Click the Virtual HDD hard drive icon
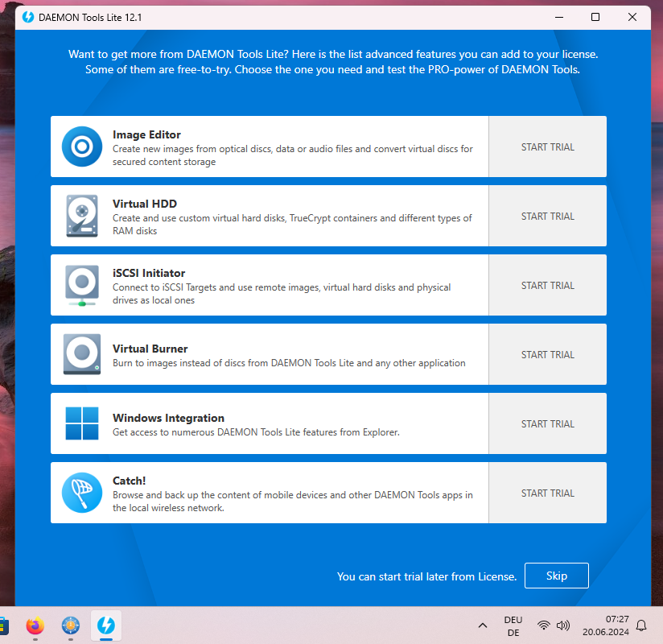Viewport: 663px width, 644px height. (82, 216)
